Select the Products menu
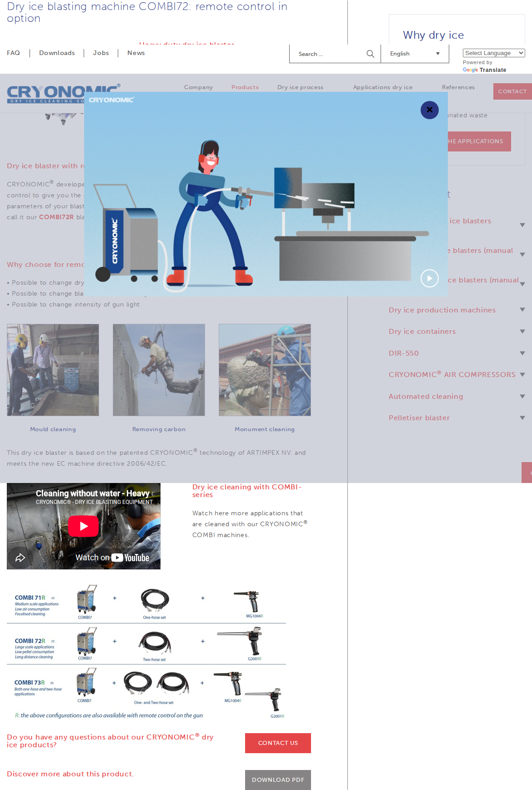Image resolution: width=532 pixels, height=790 pixels. point(245,87)
